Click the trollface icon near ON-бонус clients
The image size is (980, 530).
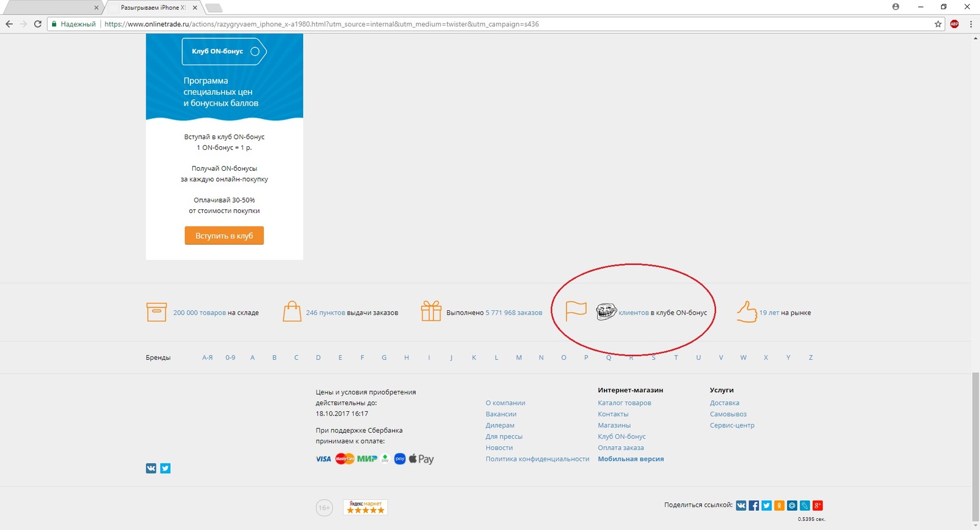[x=606, y=312]
